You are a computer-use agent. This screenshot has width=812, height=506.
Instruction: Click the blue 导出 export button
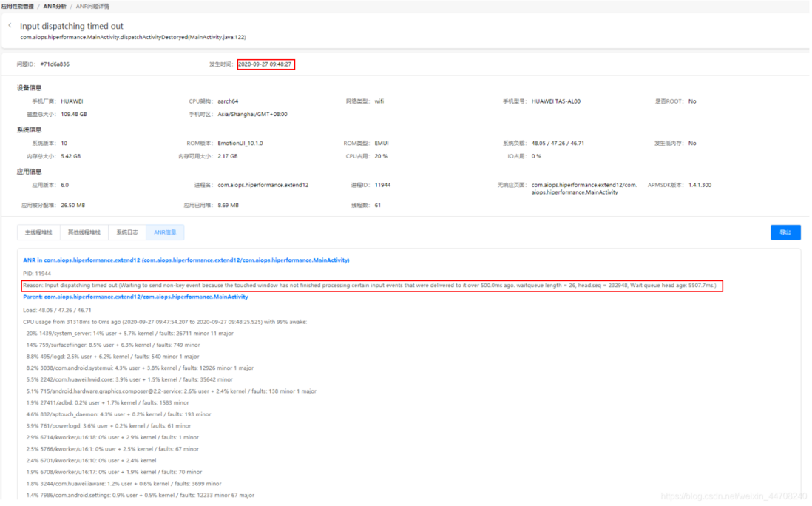point(785,232)
